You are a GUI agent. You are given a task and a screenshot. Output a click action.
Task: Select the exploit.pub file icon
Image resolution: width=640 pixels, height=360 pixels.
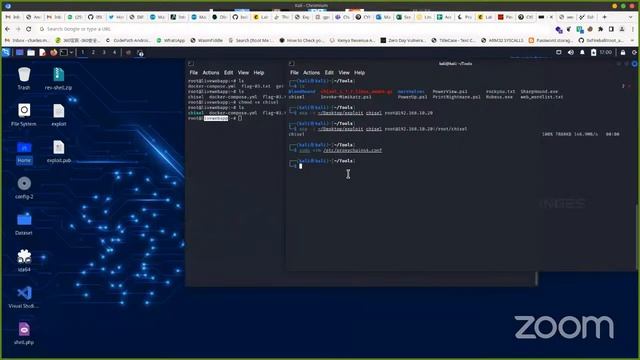[59, 151]
